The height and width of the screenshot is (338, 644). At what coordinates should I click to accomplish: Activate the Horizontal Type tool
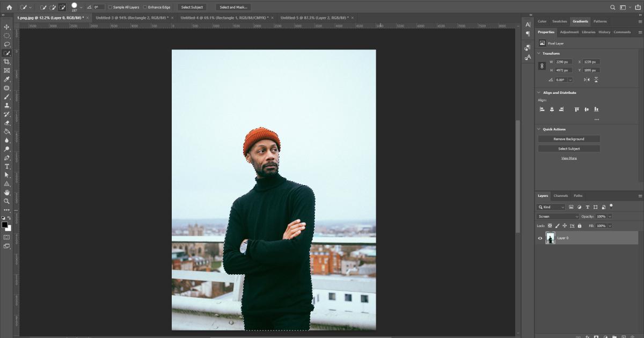[7, 166]
